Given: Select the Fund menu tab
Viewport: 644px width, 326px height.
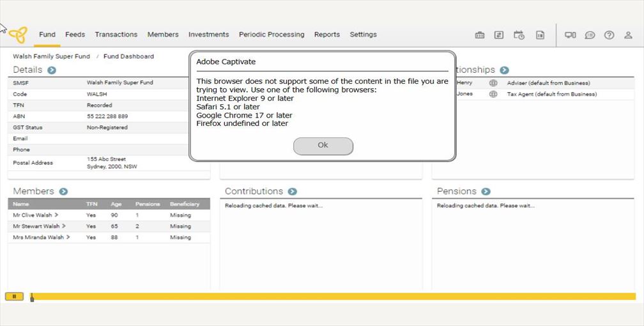Looking at the screenshot, I should click(x=47, y=35).
